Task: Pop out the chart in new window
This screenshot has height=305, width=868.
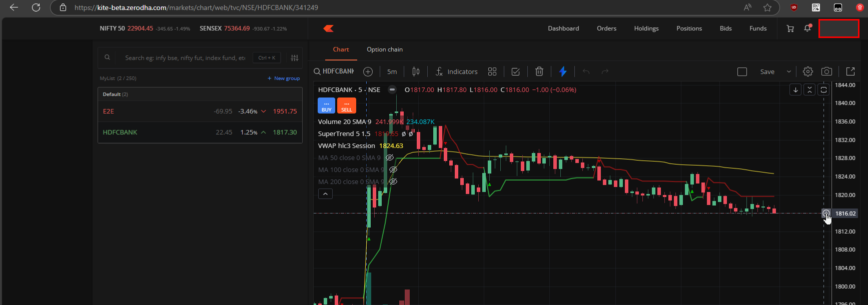Action: tap(850, 71)
